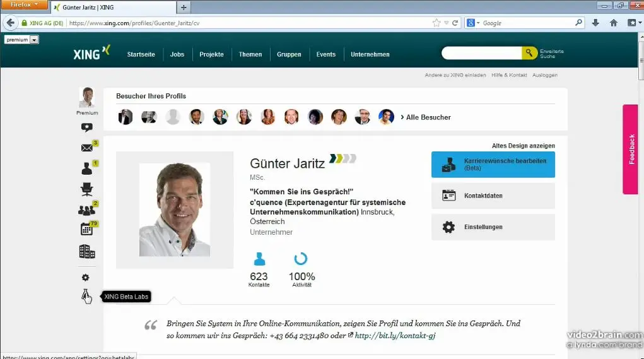Open the contacts person icon in sidebar
Viewport: 644px width, 359px height.
pyautogui.click(x=86, y=168)
